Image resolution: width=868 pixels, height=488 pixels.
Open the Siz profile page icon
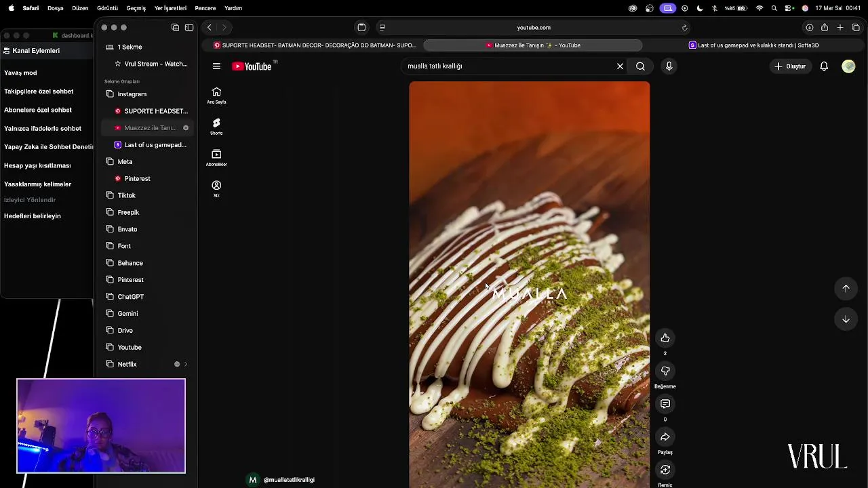[x=216, y=189]
